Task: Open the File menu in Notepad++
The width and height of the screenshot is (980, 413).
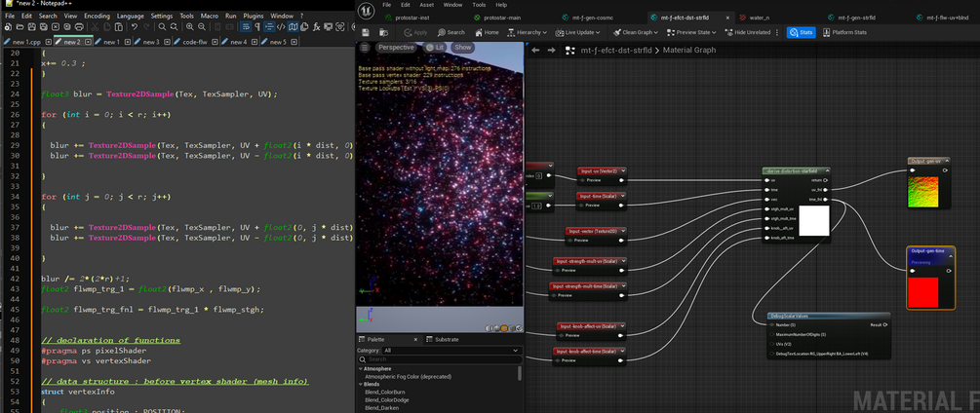Action: pyautogui.click(x=10, y=16)
